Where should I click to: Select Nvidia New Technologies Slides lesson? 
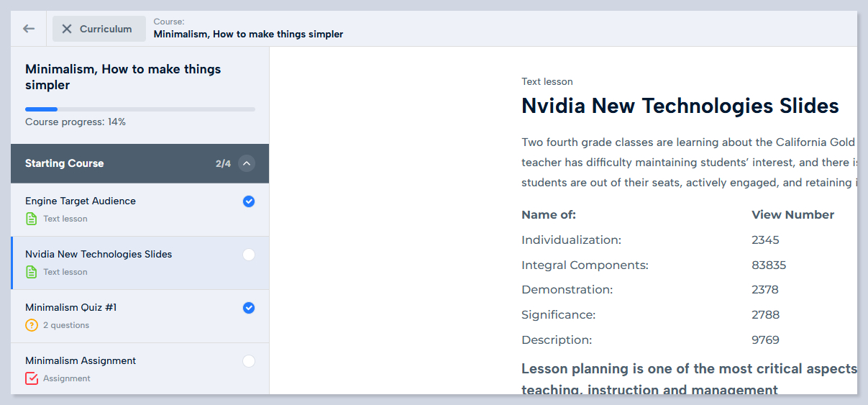point(99,254)
